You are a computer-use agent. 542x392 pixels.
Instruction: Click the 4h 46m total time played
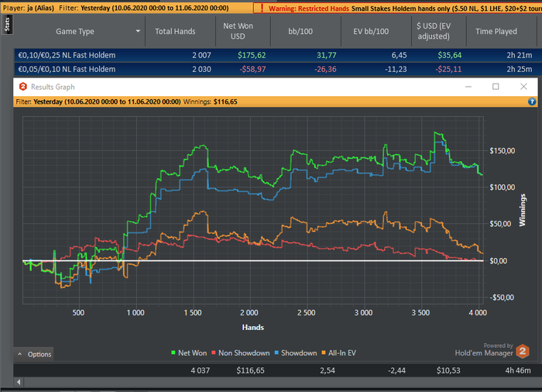point(518,370)
